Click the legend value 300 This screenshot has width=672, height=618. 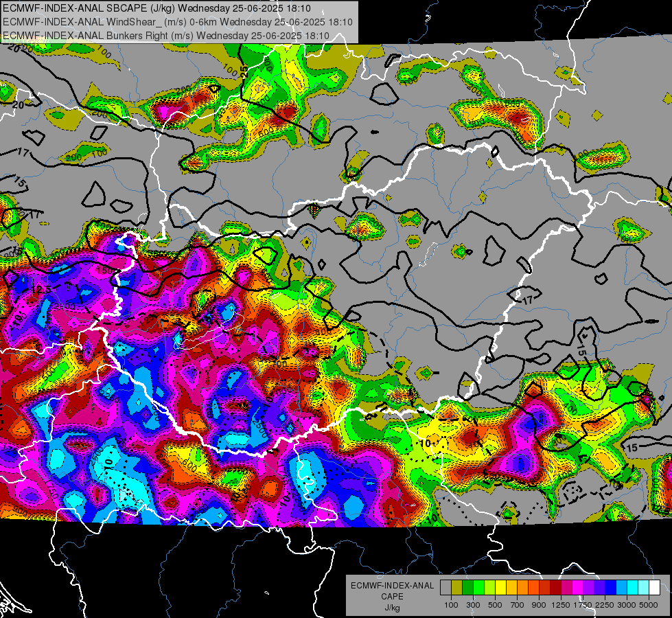click(x=473, y=605)
